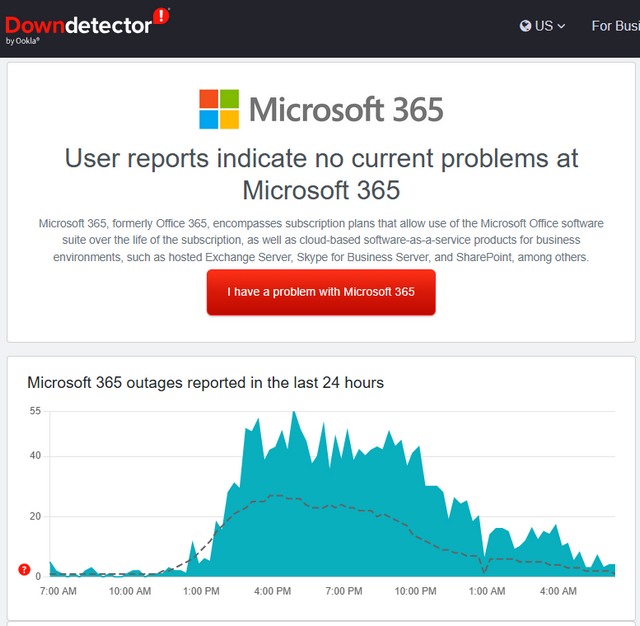Open the For Business menu item
The image size is (640, 626).
click(x=616, y=26)
